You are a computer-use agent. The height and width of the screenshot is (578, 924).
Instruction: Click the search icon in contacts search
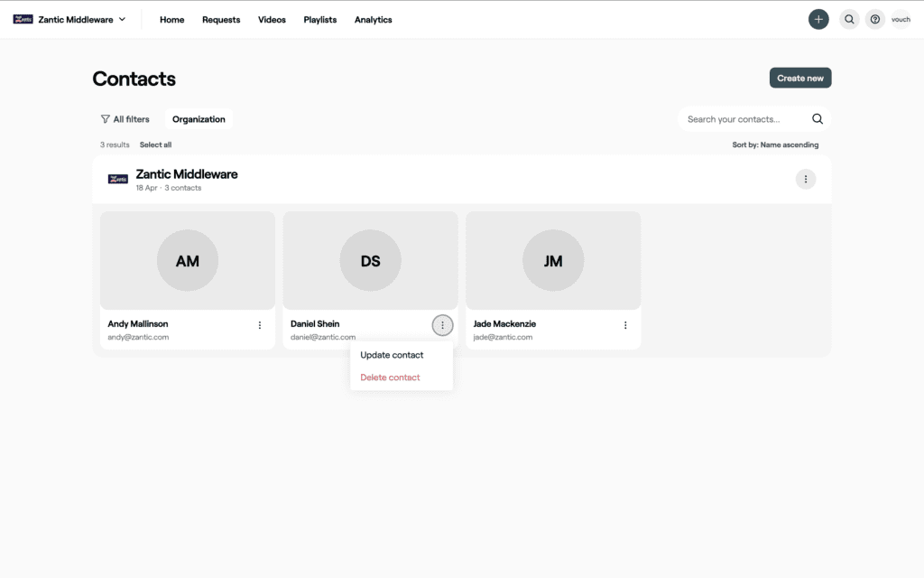818,119
